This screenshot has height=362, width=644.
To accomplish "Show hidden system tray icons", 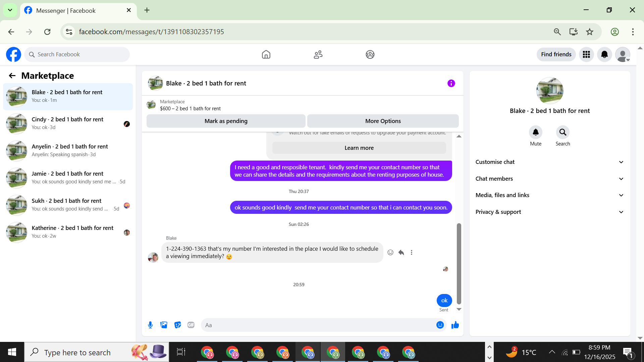I will click(552, 352).
